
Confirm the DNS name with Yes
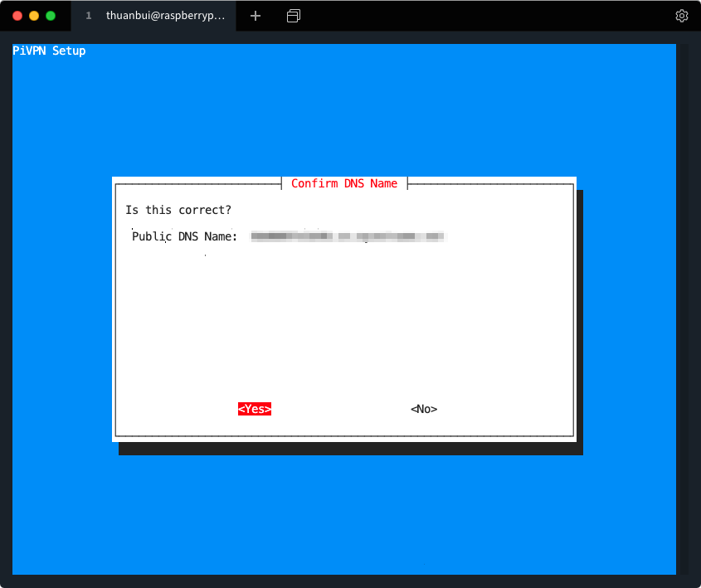pyautogui.click(x=255, y=409)
